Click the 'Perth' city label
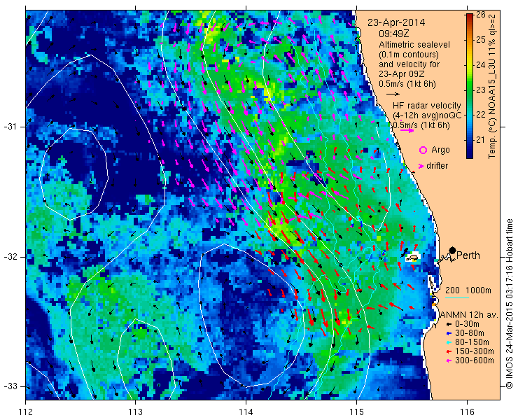Screen dimensions: 518x420 click(x=468, y=255)
